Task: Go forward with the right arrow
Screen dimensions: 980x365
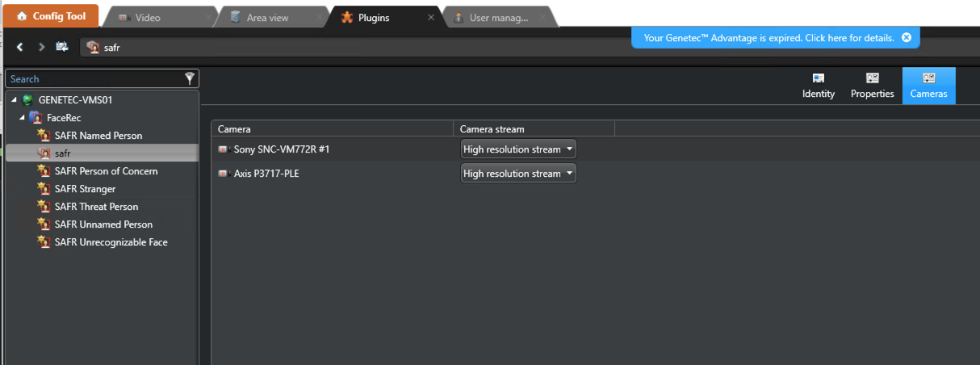Action: pyautogui.click(x=41, y=48)
